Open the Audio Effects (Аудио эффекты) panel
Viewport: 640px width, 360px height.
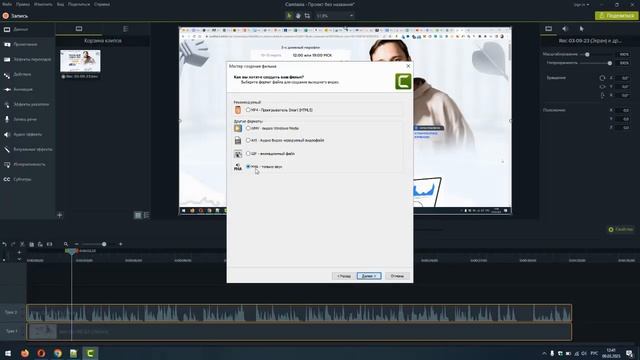[23, 134]
